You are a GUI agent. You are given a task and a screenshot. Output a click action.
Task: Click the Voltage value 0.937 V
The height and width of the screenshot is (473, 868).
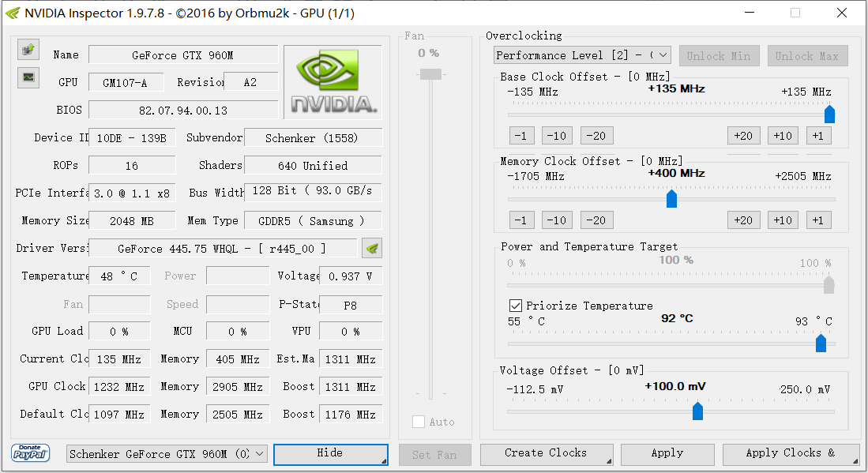351,276
